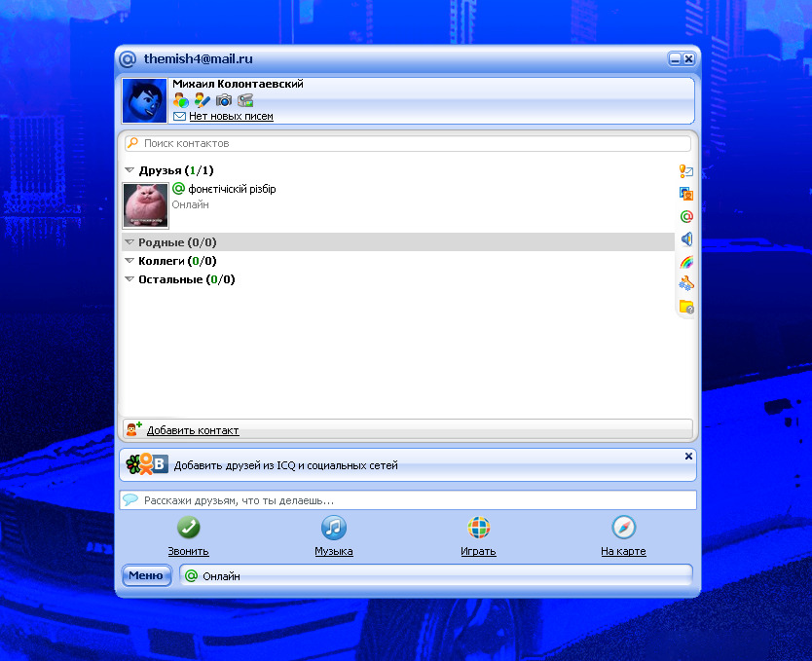Open themes via the rainbow icon
812x661 pixels.
click(686, 262)
